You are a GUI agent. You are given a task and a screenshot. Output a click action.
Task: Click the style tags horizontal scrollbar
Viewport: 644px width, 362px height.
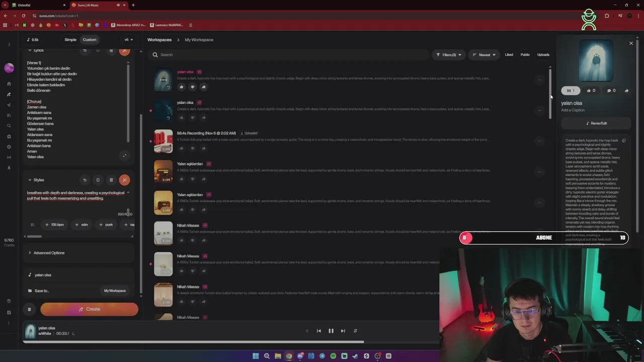click(x=34, y=236)
